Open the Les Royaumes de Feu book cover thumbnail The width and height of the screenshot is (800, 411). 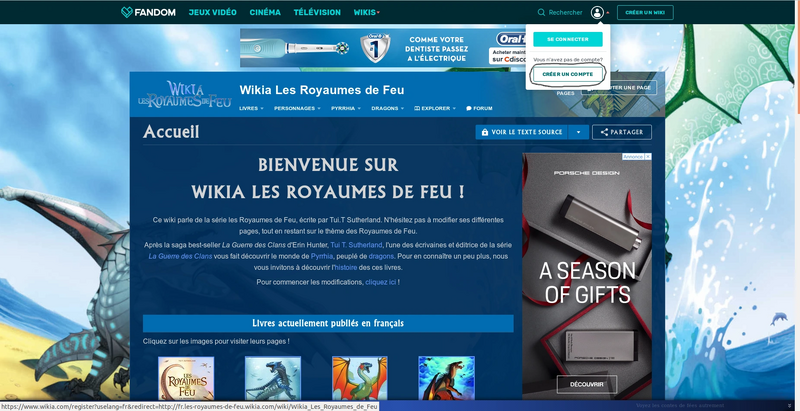[x=186, y=379]
